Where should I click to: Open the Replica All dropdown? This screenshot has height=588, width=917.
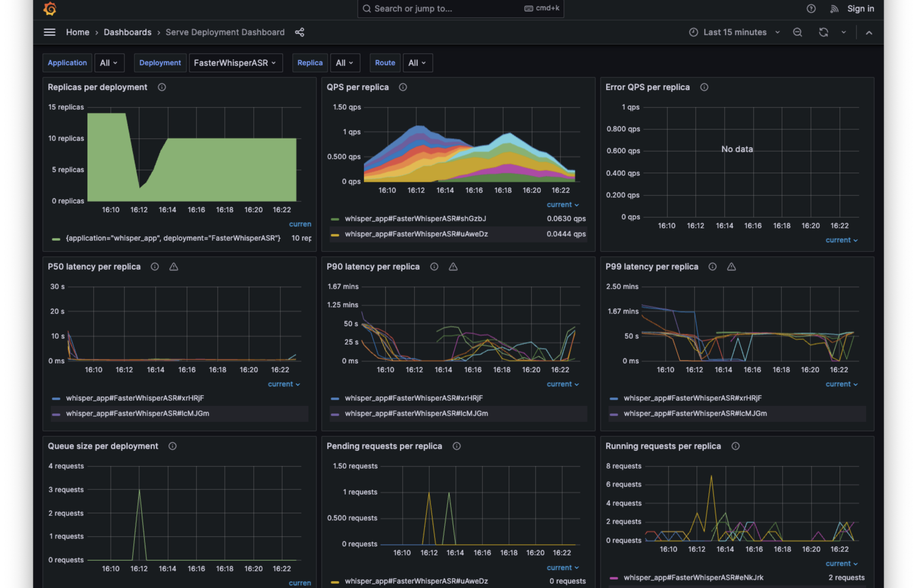click(345, 63)
